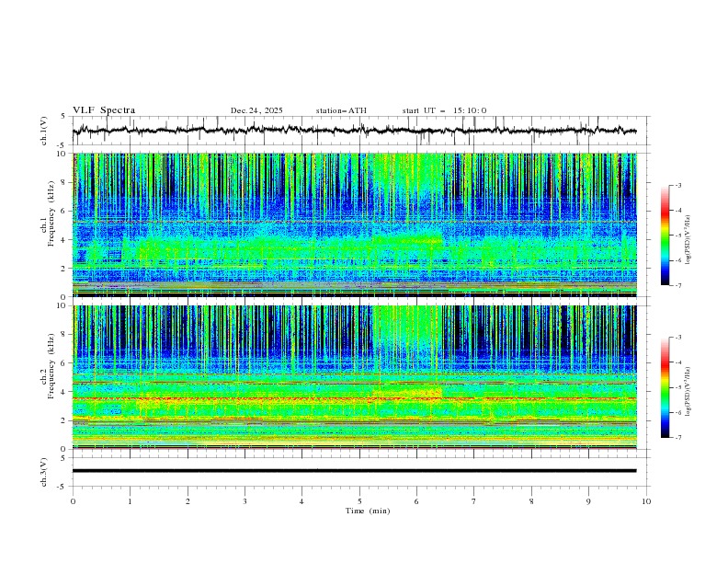Click the time axis tick label '3'
The width and height of the screenshot is (728, 563).
click(245, 501)
